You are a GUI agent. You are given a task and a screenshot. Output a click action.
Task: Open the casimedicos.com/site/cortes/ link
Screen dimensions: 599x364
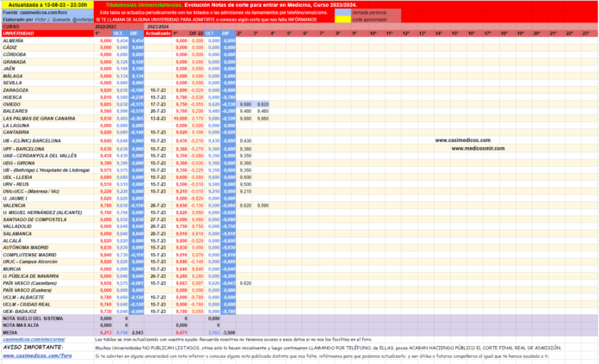(x=34, y=340)
